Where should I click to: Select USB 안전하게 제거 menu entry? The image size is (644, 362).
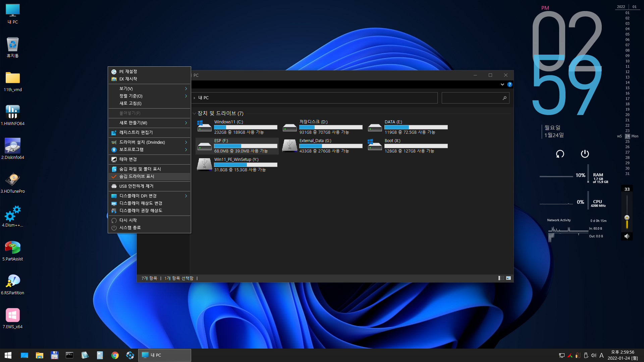point(150,186)
